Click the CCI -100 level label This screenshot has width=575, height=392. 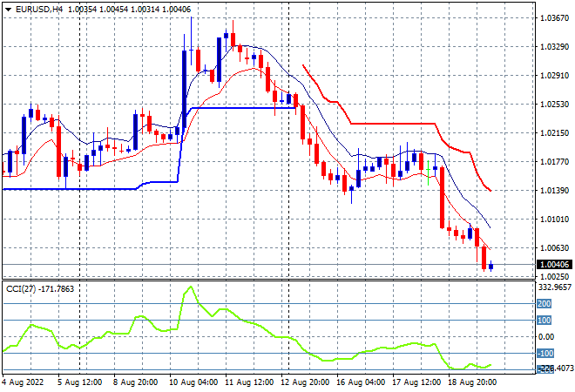point(545,353)
